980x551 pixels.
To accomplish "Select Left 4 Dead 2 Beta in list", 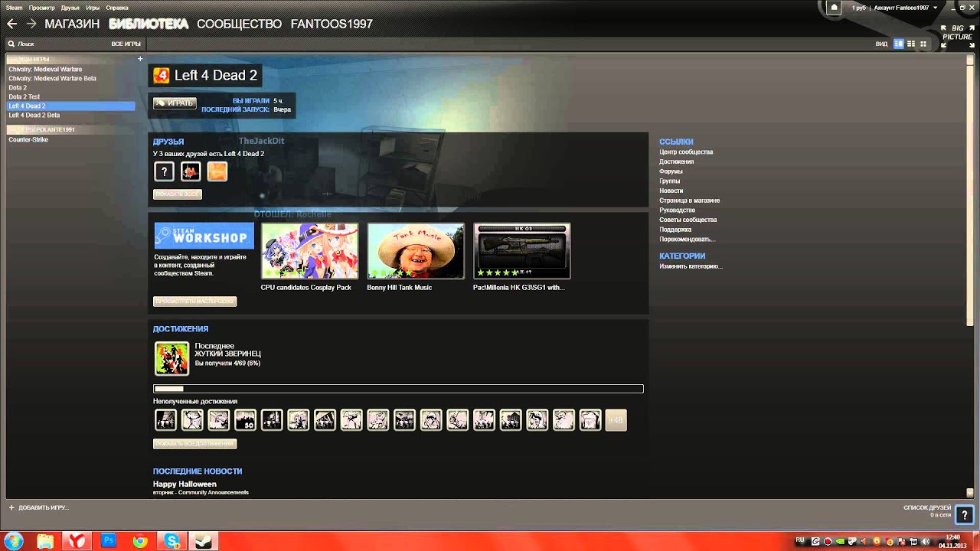I will tap(34, 116).
